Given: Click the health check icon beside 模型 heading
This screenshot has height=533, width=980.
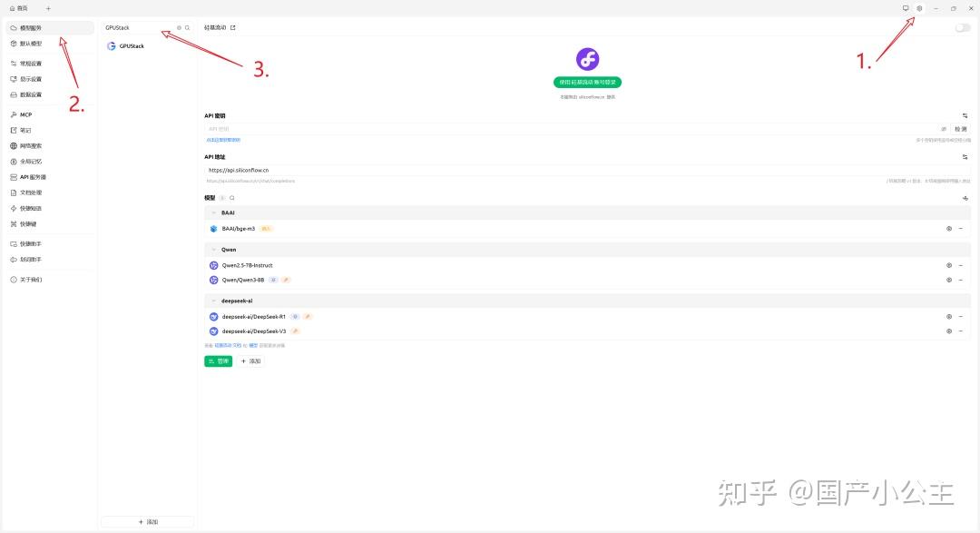Looking at the screenshot, I should [x=965, y=198].
